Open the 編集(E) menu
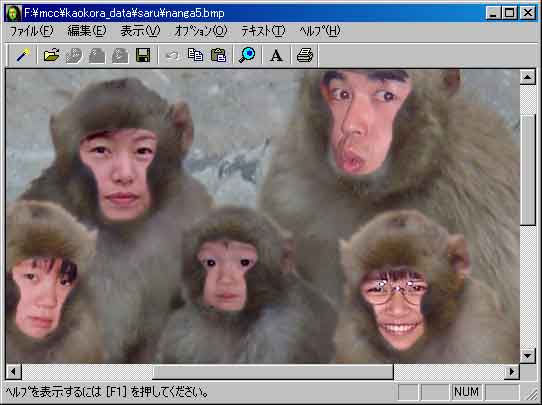Image resolution: width=542 pixels, height=405 pixels. (x=87, y=31)
